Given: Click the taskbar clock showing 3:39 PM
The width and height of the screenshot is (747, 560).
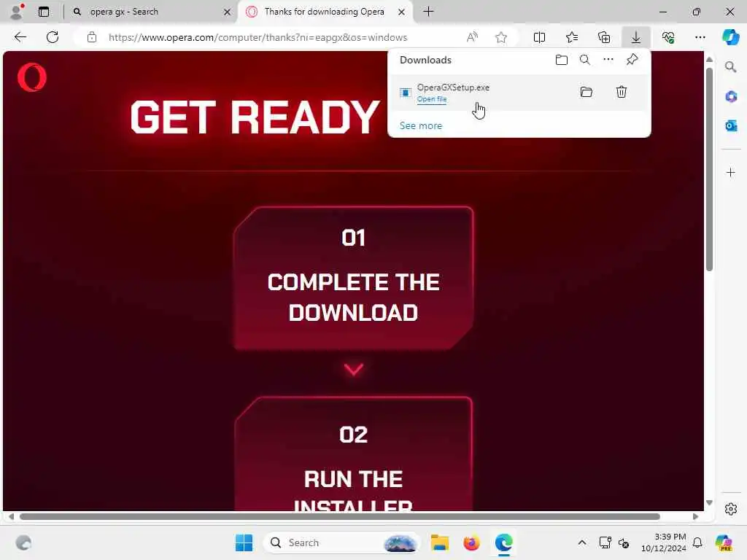Looking at the screenshot, I should point(664,542).
